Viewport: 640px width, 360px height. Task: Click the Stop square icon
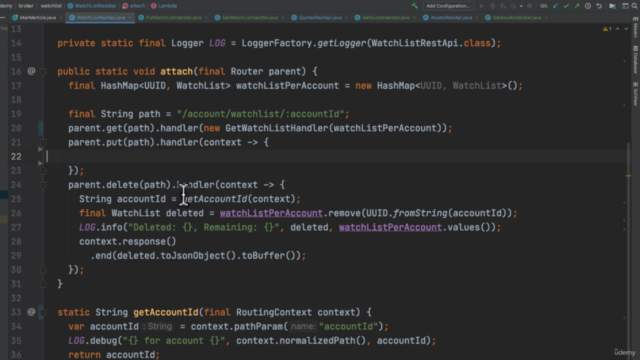pyautogui.click(x=529, y=6)
